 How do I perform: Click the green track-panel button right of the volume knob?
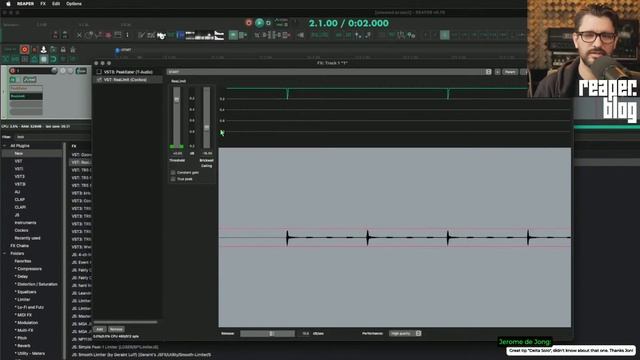click(x=81, y=71)
